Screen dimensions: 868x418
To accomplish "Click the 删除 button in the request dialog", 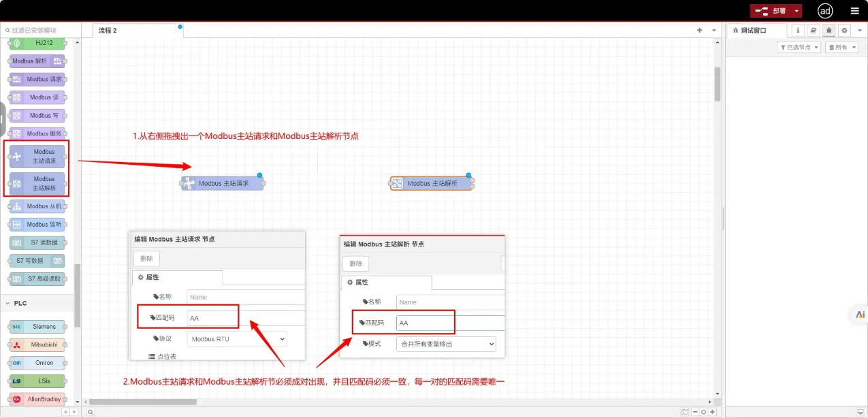I will [x=146, y=258].
